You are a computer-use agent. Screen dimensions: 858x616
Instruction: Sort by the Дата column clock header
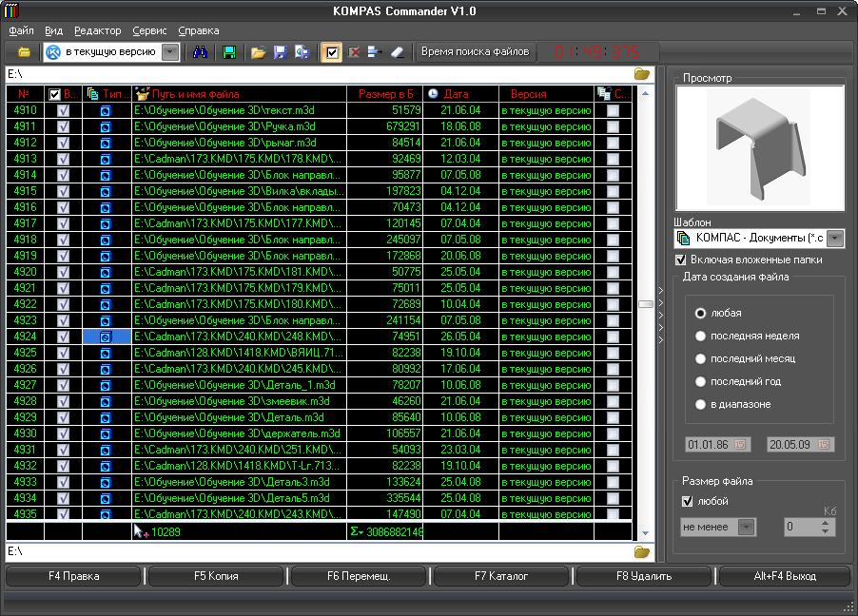tap(433, 93)
